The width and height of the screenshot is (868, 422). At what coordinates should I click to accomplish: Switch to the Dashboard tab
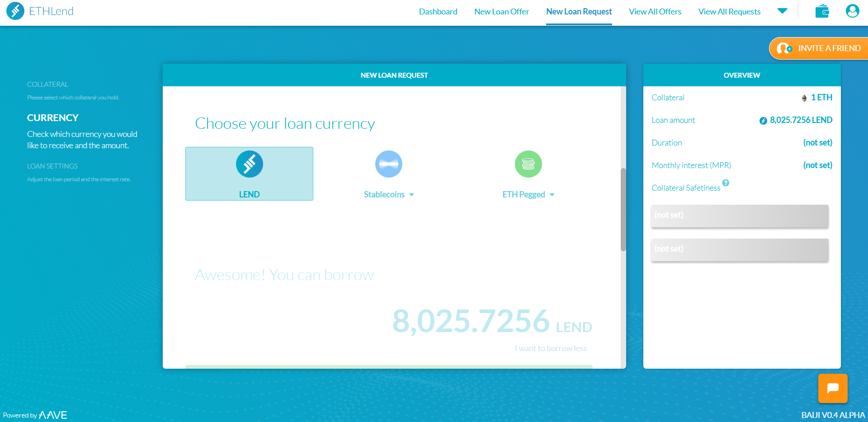point(438,11)
